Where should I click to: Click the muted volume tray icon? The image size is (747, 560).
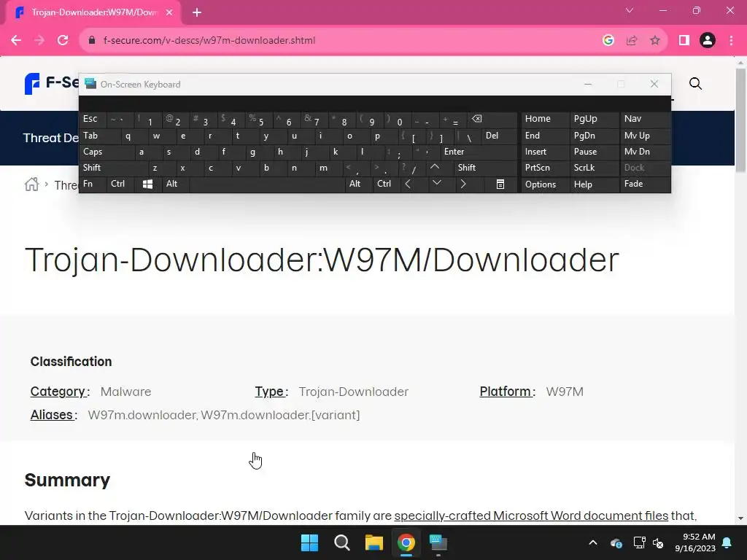[658, 542]
